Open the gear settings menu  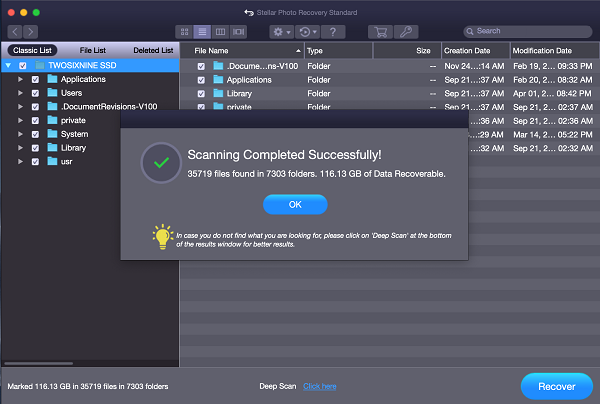pos(281,32)
